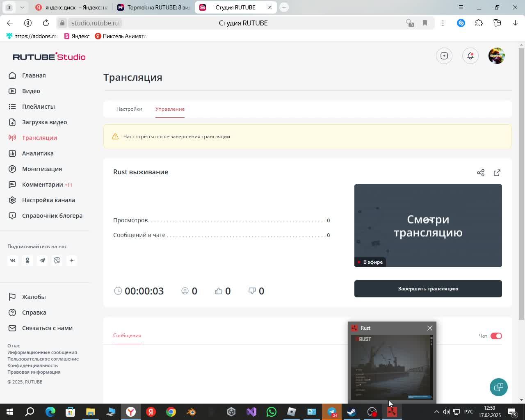
Task: Switch to the яндекс диск browser tab
Action: click(x=72, y=7)
